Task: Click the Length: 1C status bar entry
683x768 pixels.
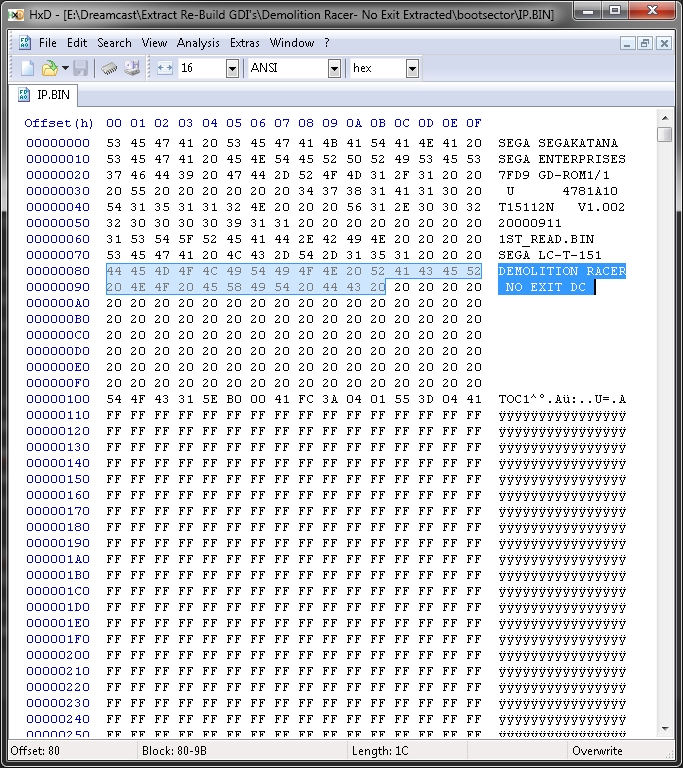Action: tap(380, 751)
